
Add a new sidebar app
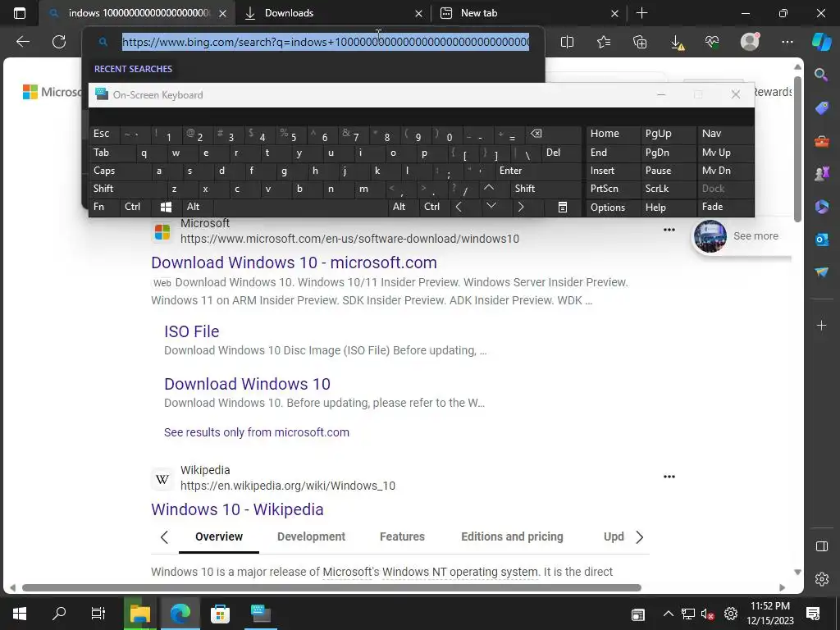tap(822, 325)
